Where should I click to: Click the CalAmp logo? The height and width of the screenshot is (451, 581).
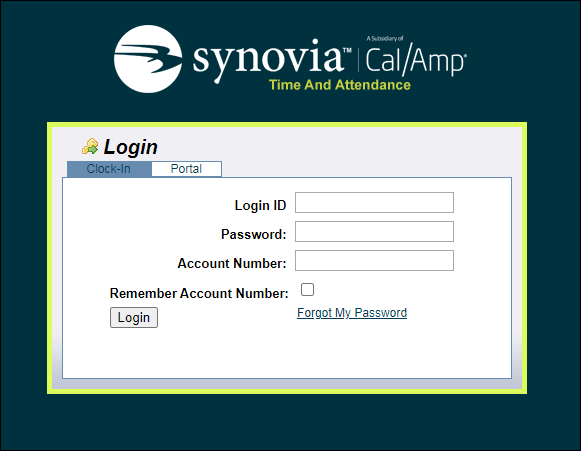coord(416,59)
